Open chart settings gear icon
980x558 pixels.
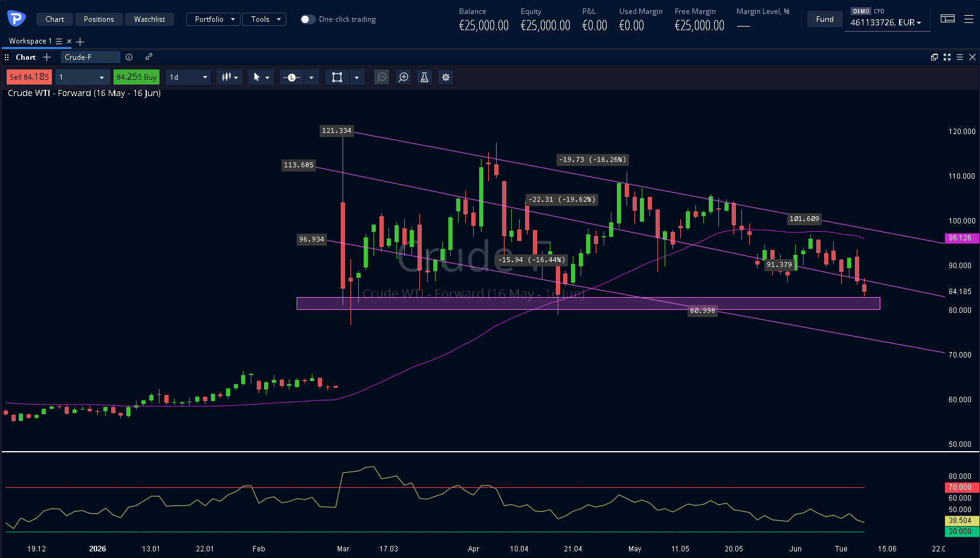pos(446,77)
